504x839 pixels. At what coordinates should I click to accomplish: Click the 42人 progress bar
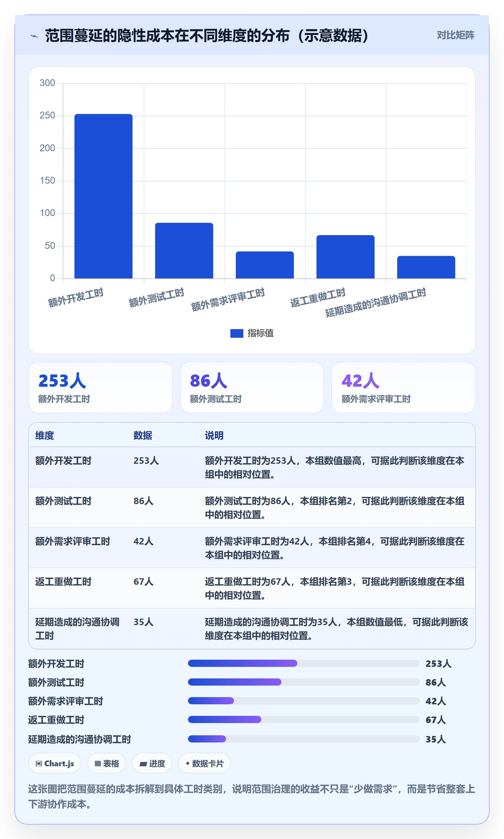tap(303, 701)
